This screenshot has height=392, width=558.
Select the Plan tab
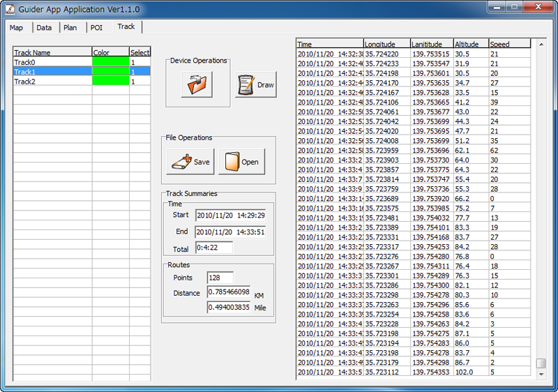click(x=70, y=28)
